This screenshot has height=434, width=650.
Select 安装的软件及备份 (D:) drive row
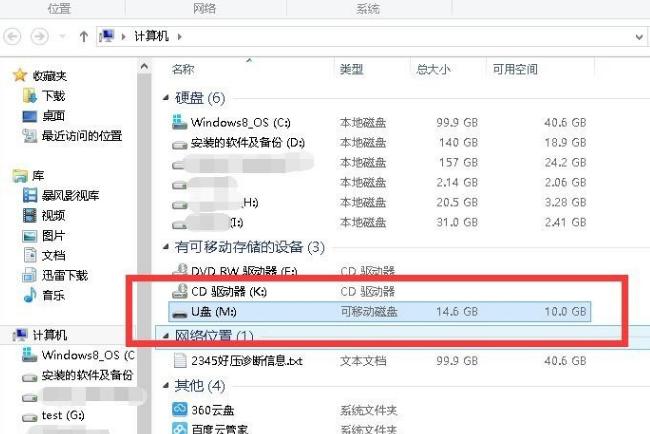(244, 143)
